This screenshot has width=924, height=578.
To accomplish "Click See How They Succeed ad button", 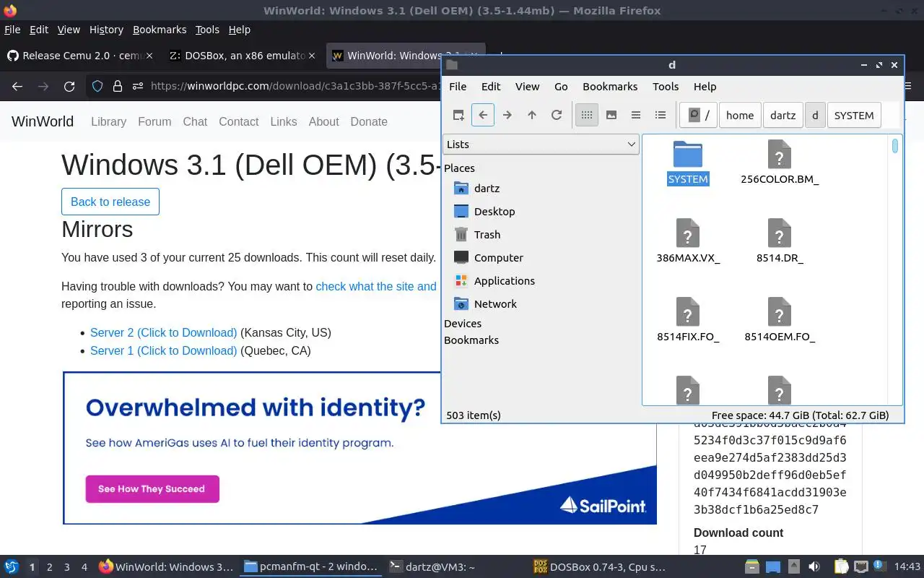I will point(152,489).
